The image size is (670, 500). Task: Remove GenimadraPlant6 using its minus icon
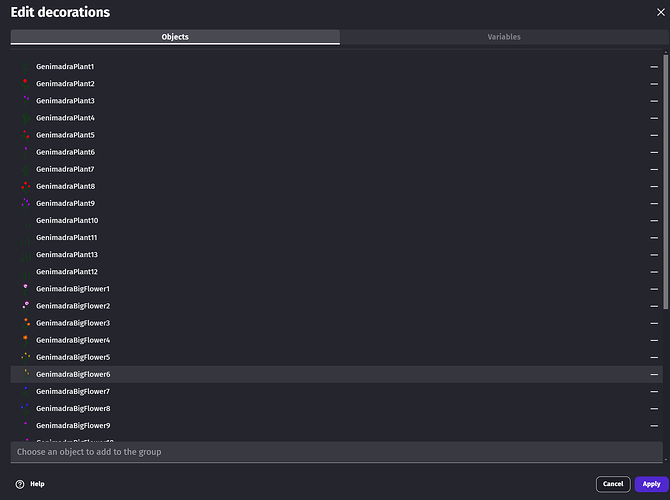[654, 152]
